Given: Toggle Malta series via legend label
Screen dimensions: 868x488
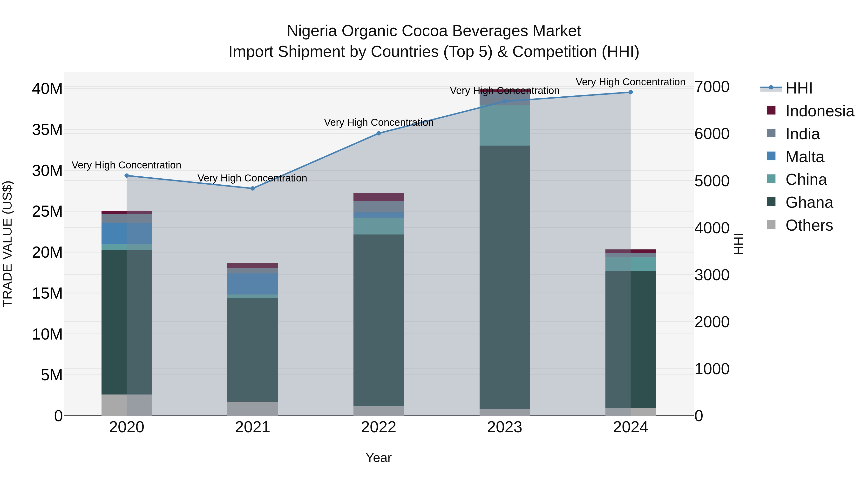Looking at the screenshot, I should coord(805,157).
